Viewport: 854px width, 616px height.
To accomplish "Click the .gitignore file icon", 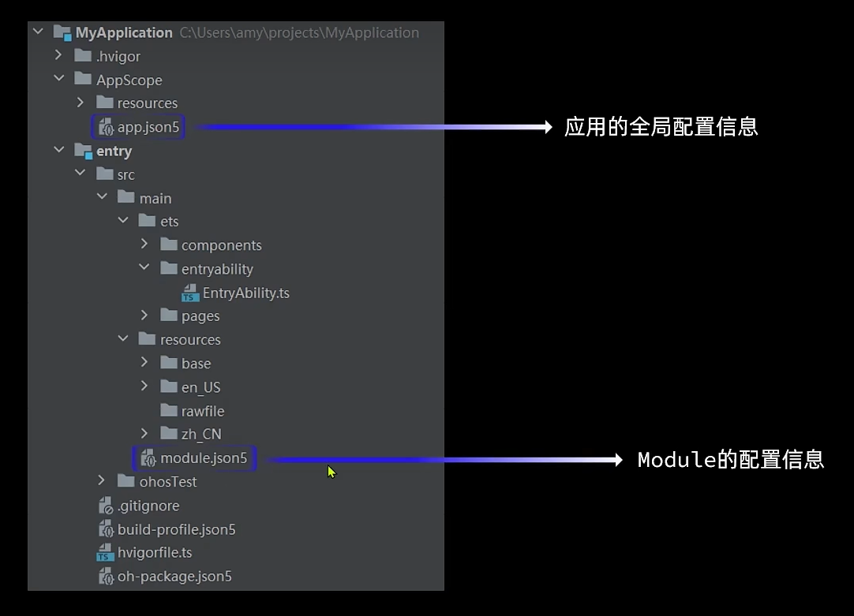I will [x=105, y=506].
